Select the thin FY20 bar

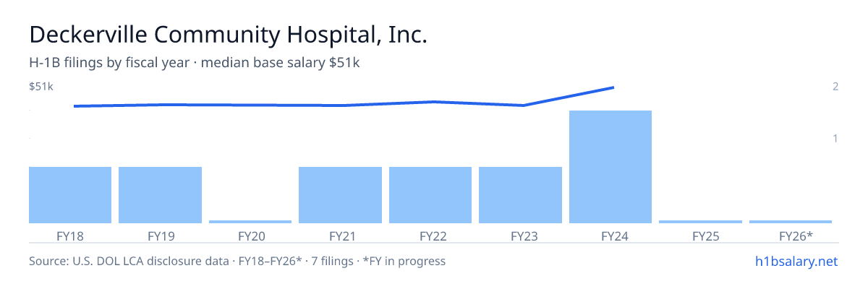[x=250, y=222]
